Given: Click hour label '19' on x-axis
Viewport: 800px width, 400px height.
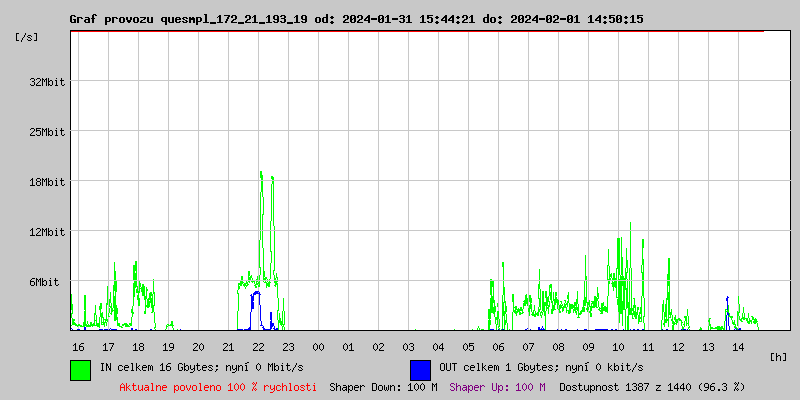Looking at the screenshot, I should point(168,347).
